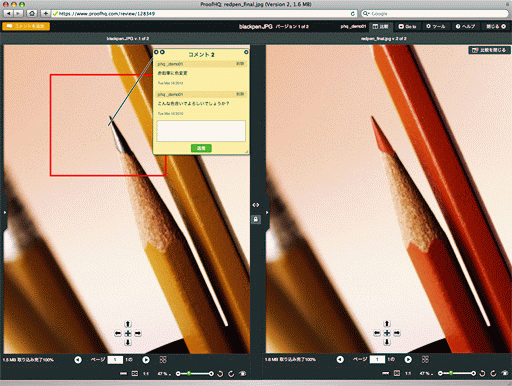512x386 pixels.
Task: Toggle the sync lock between viewers
Action: pyautogui.click(x=256, y=219)
